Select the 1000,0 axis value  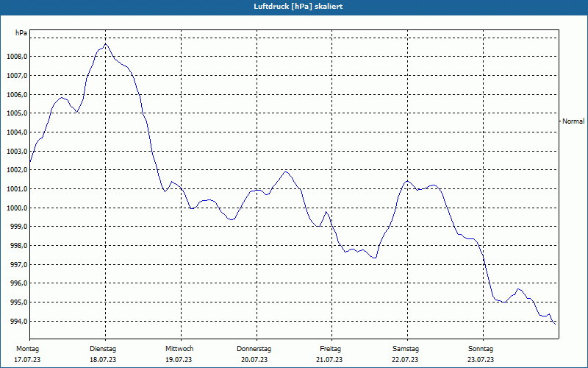16,208
